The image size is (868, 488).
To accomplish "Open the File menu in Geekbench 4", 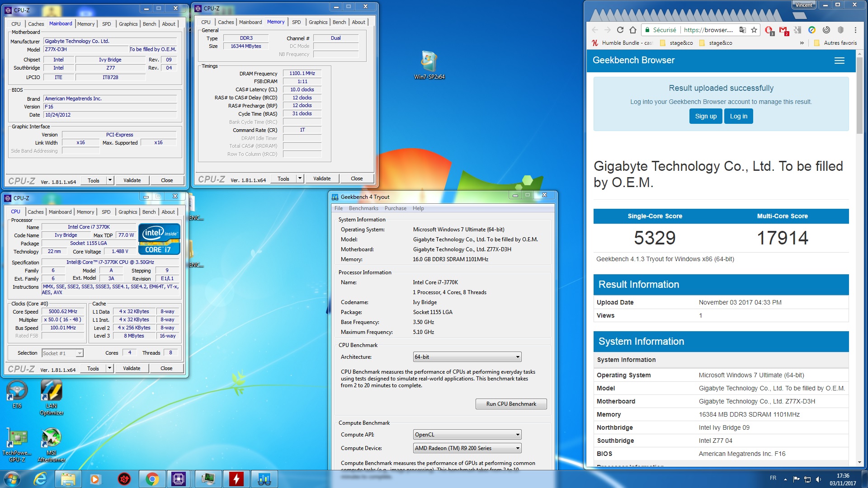I will point(339,208).
